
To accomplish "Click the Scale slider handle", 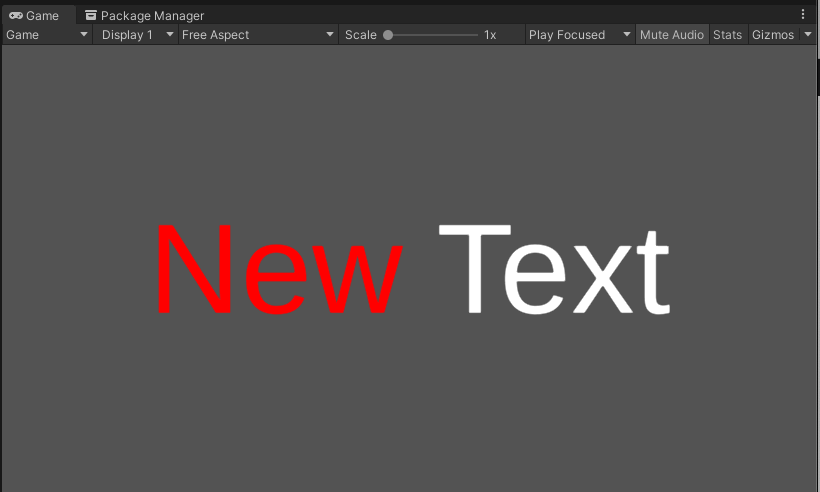I will click(x=388, y=35).
